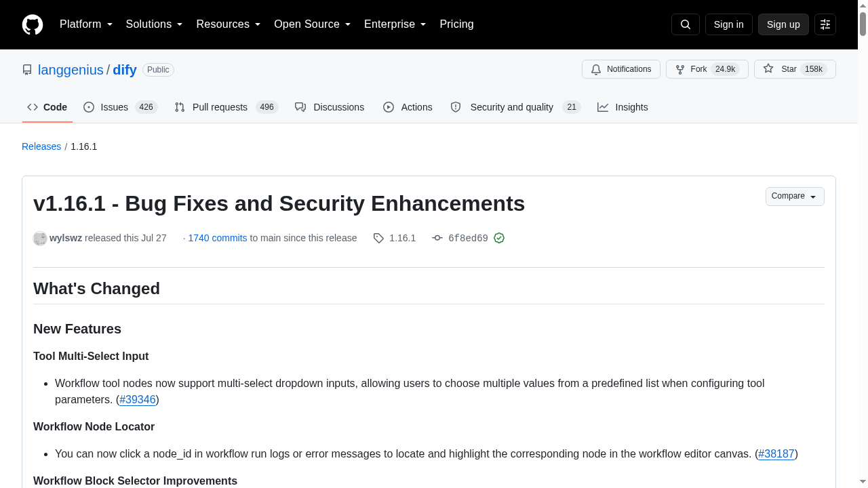Image resolution: width=868 pixels, height=488 pixels.
Task: Open the Insights tab
Action: pos(623,107)
